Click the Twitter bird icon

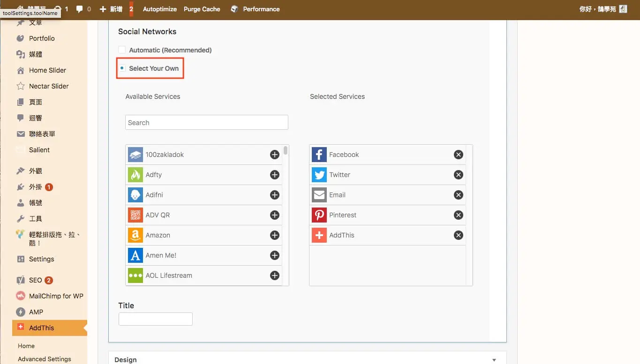319,175
